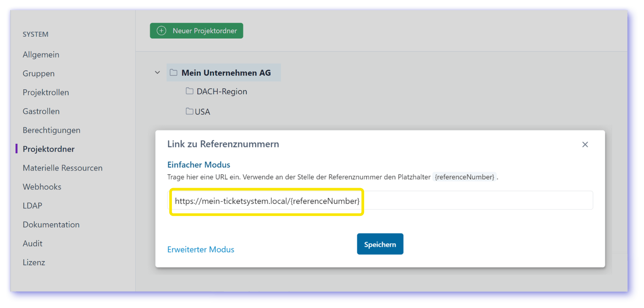The height and width of the screenshot is (308, 644).
Task: Select the DACH-Region folder
Action: (222, 92)
